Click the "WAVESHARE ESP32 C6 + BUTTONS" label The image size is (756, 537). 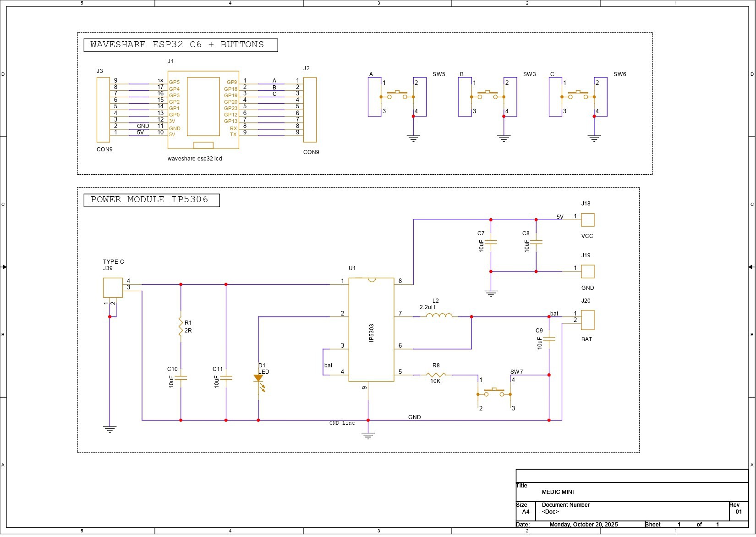click(x=181, y=45)
